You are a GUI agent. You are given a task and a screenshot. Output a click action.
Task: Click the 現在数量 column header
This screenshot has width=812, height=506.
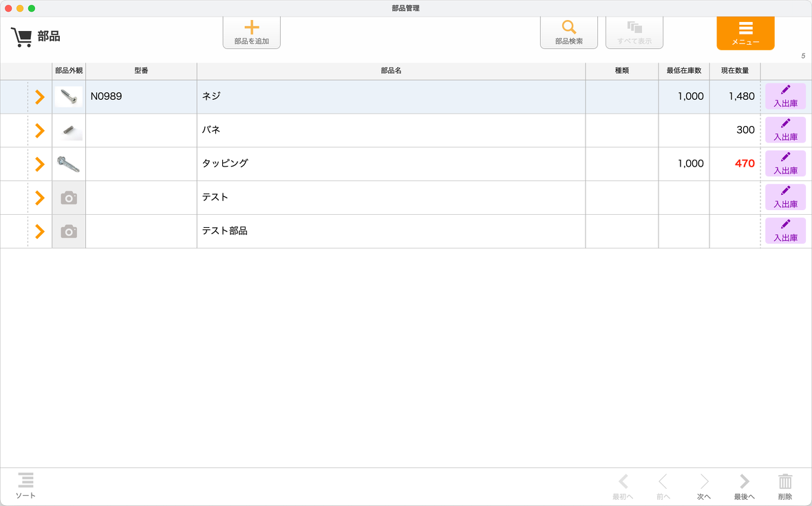tap(734, 71)
